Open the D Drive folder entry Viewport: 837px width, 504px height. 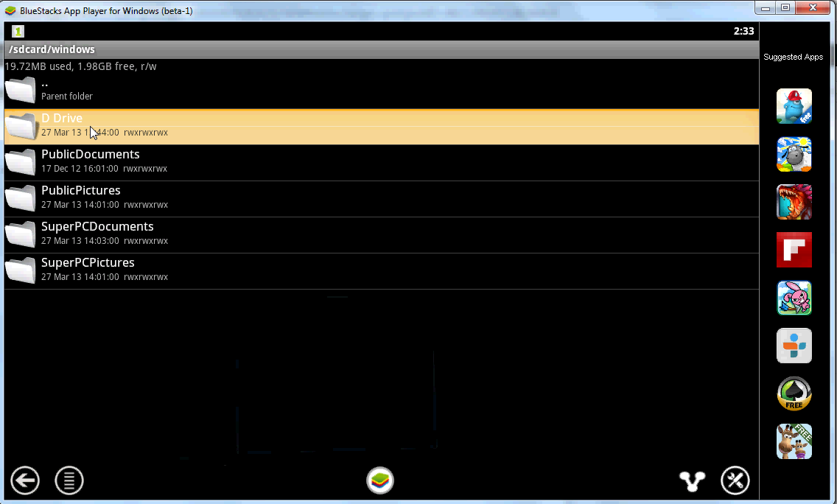point(382,127)
